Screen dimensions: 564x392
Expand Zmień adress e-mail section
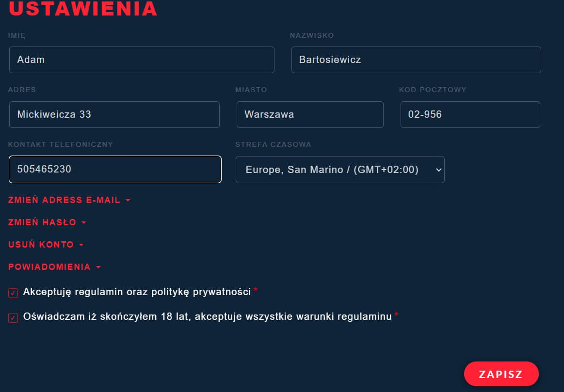coord(64,200)
